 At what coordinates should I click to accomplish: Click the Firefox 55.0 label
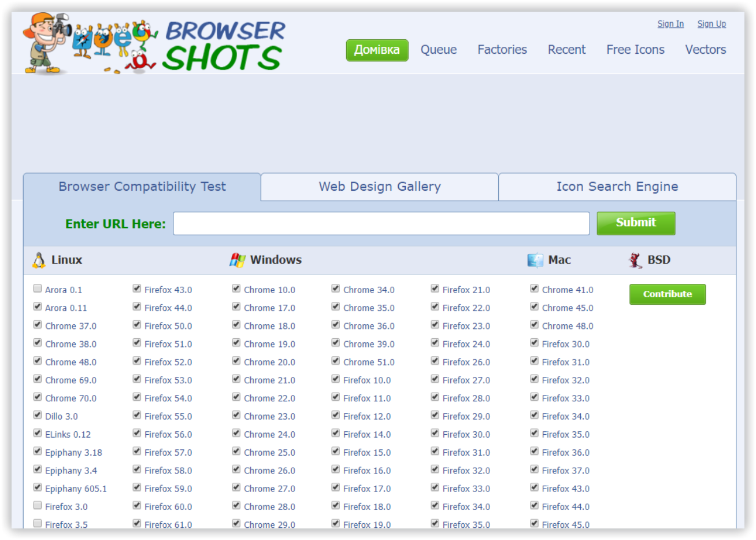(168, 417)
